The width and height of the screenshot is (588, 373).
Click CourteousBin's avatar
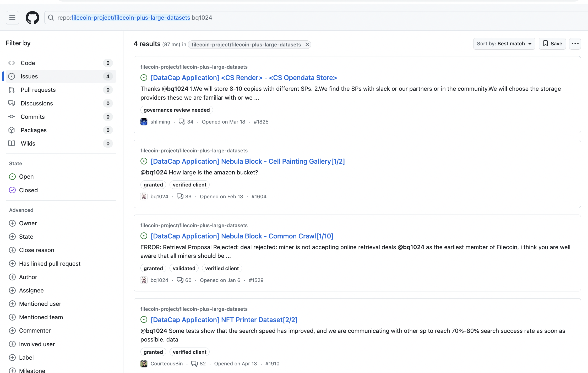click(144, 364)
